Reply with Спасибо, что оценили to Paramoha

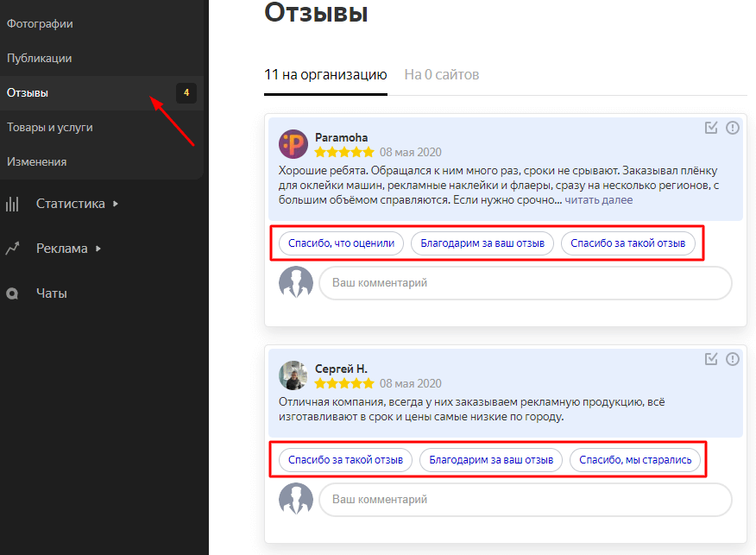pyautogui.click(x=341, y=243)
